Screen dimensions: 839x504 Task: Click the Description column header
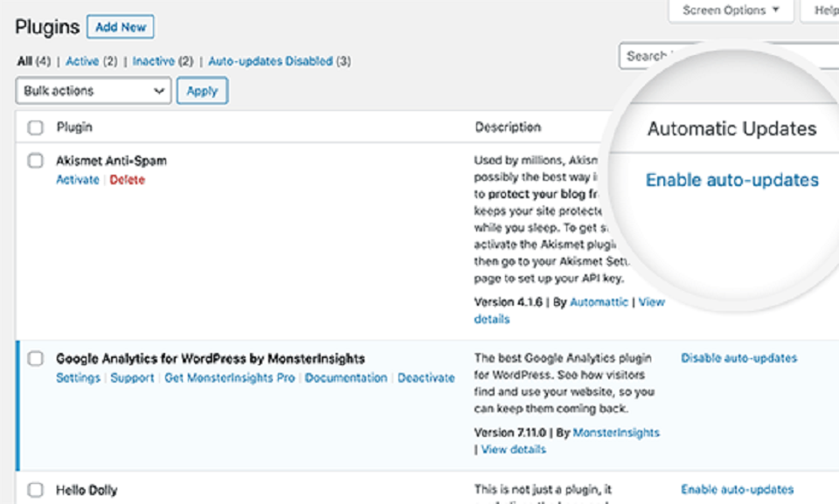[508, 128]
